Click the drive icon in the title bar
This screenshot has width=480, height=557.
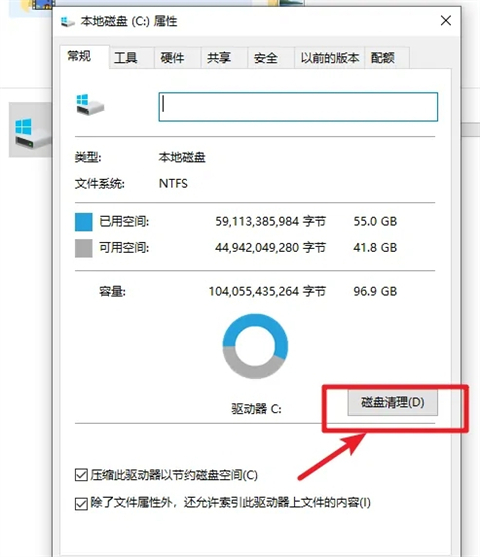tap(68, 22)
